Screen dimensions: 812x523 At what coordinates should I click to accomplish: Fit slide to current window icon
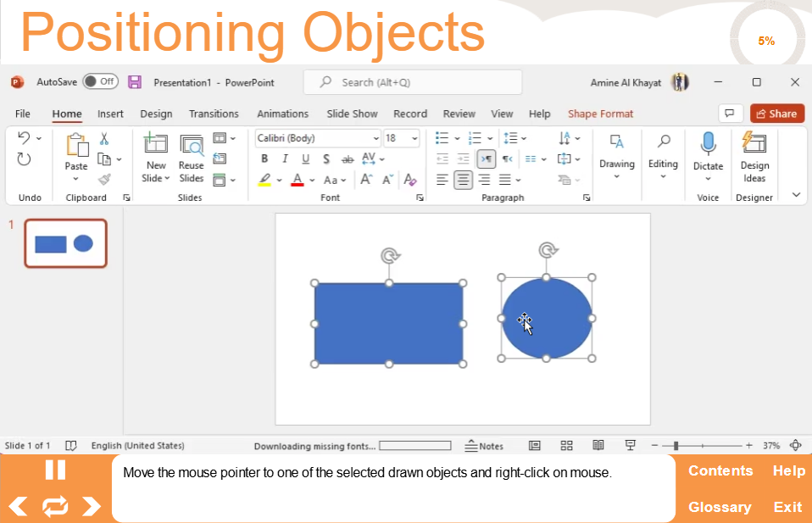[795, 446]
